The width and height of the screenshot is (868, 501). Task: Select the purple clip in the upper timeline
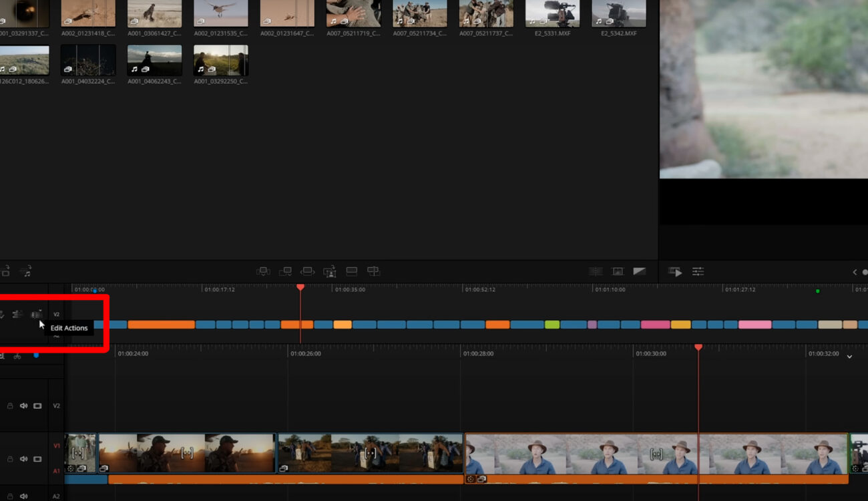pyautogui.click(x=592, y=325)
